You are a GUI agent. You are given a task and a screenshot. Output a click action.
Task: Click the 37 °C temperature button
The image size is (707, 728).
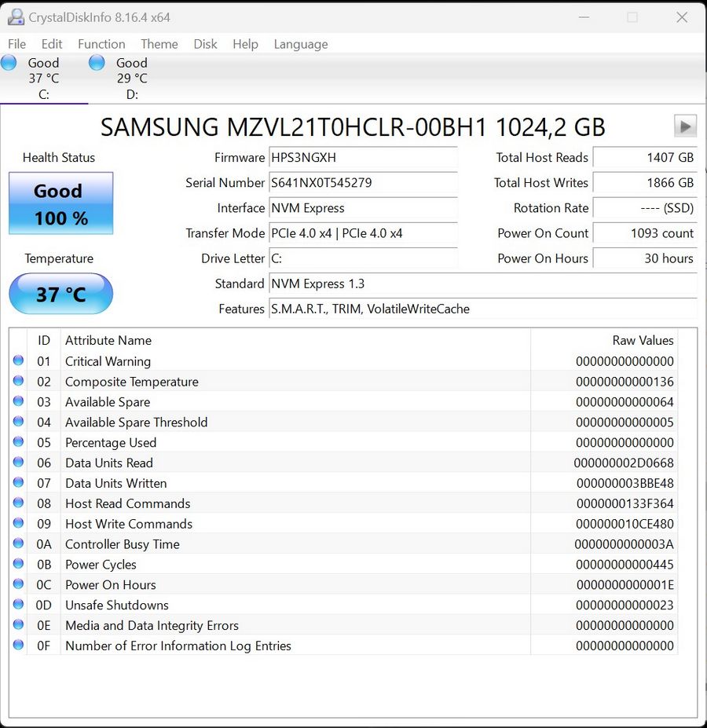coord(60,294)
